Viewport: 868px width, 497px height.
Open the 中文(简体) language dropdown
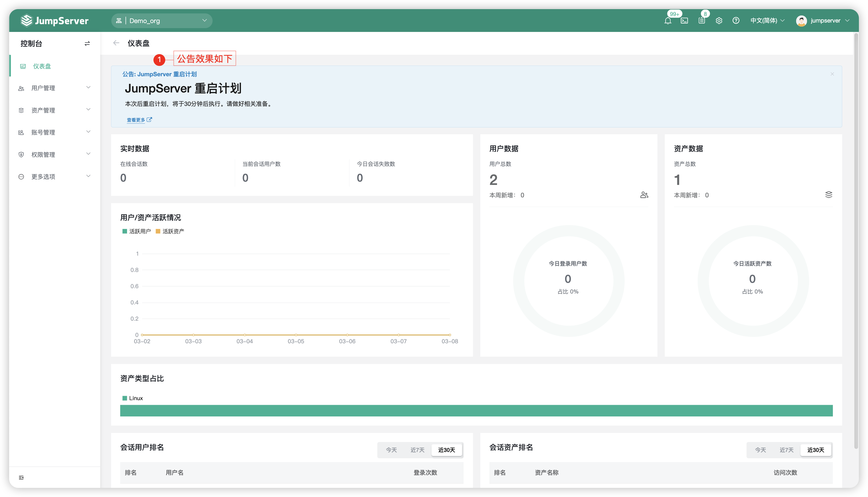click(768, 21)
